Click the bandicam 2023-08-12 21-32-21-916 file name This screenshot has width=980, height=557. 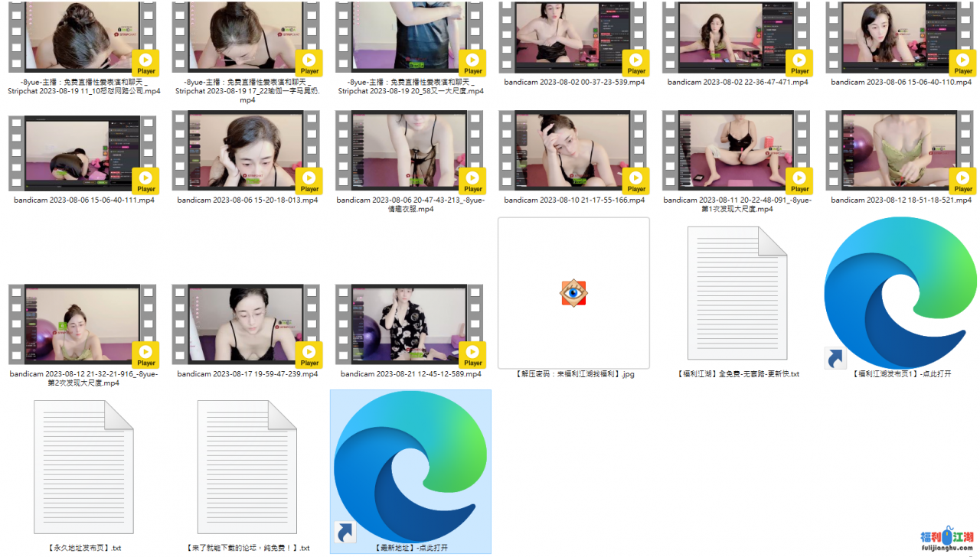(83, 378)
